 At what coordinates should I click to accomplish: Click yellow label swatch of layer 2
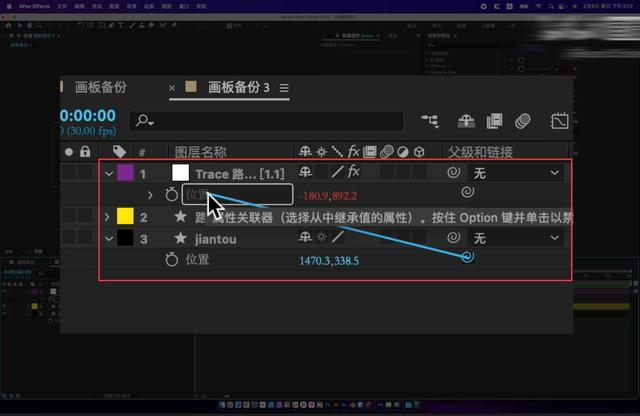[125, 216]
